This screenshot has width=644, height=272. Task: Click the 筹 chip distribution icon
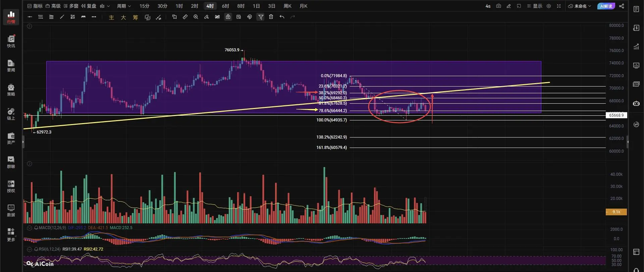(136, 17)
